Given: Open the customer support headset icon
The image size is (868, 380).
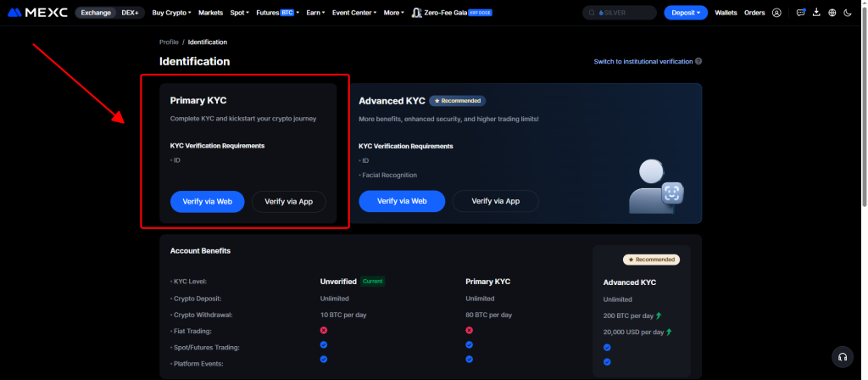Looking at the screenshot, I should pos(842,356).
